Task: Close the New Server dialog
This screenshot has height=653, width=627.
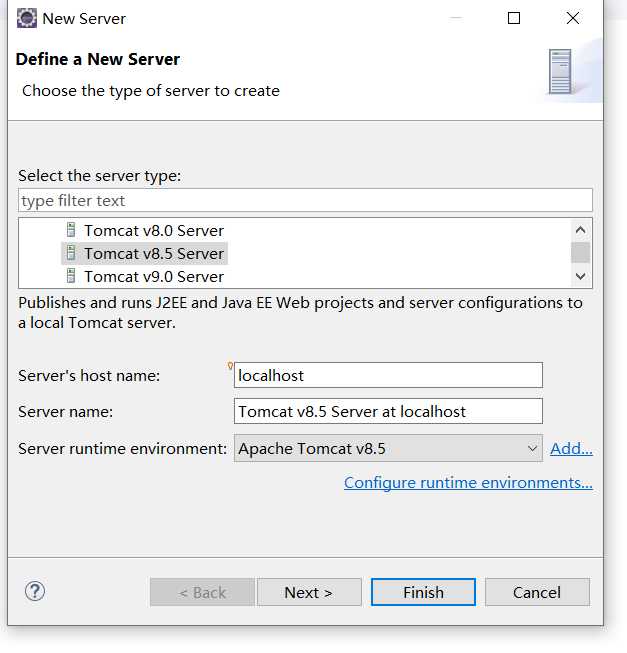Action: pos(573,18)
